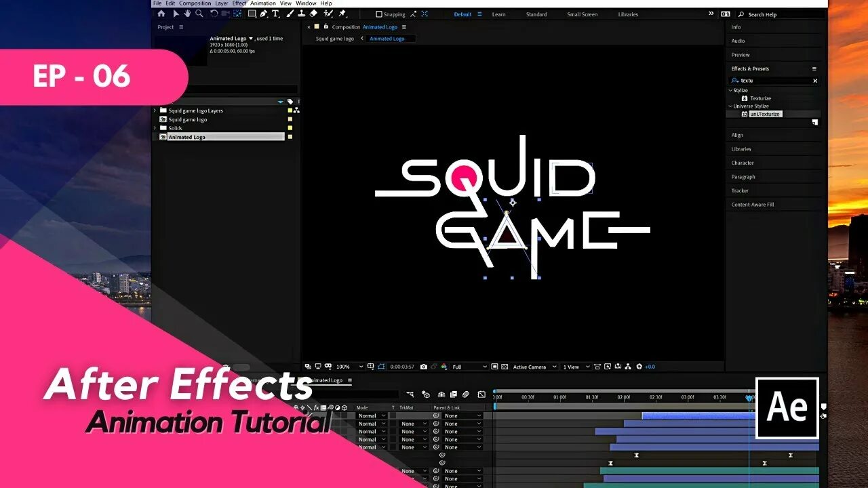The width and height of the screenshot is (868, 488).
Task: Select the Rotation tool
Action: point(214,14)
